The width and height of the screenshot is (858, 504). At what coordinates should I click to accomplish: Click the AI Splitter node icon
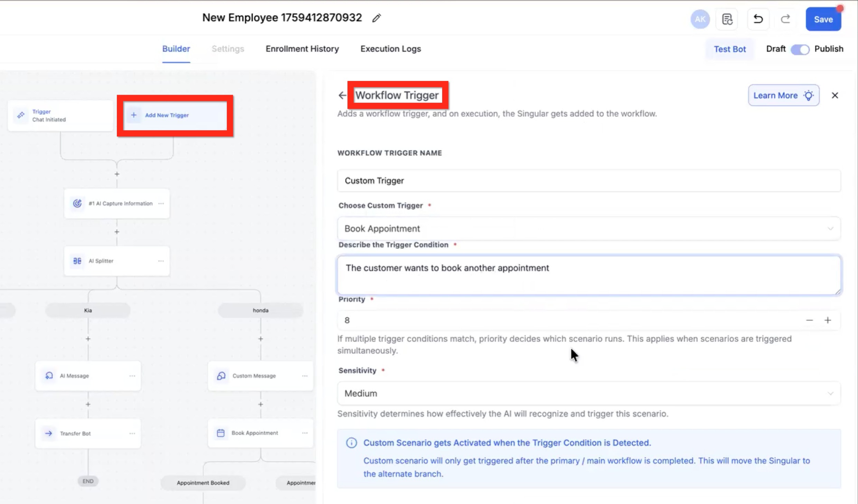point(77,261)
